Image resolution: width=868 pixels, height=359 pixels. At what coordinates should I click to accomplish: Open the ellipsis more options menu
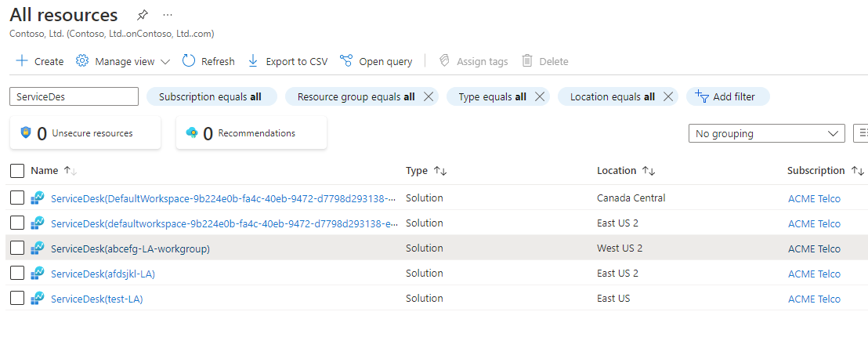168,15
